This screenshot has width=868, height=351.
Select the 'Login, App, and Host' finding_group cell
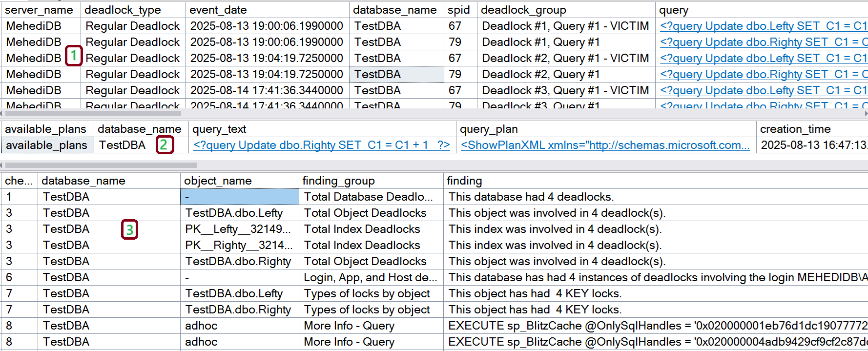click(x=371, y=277)
